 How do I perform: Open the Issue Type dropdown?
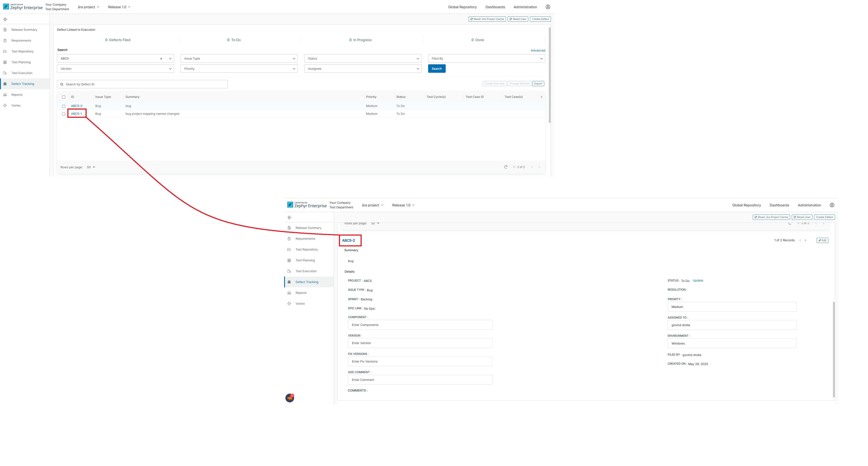click(x=239, y=58)
